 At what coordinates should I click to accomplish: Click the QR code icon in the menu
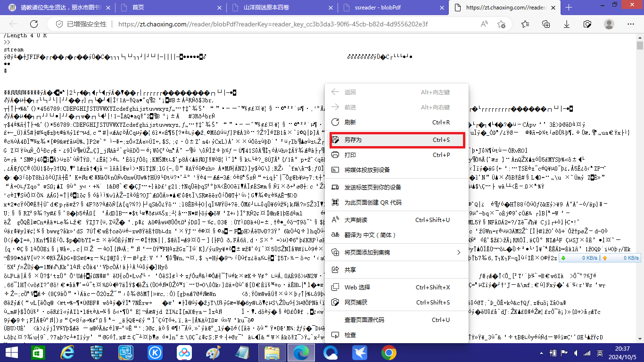pos(336,202)
